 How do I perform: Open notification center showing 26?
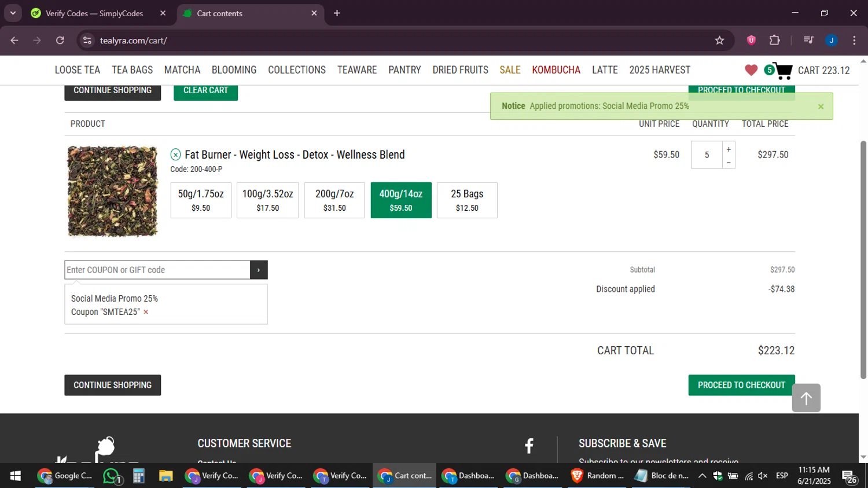[x=849, y=476]
